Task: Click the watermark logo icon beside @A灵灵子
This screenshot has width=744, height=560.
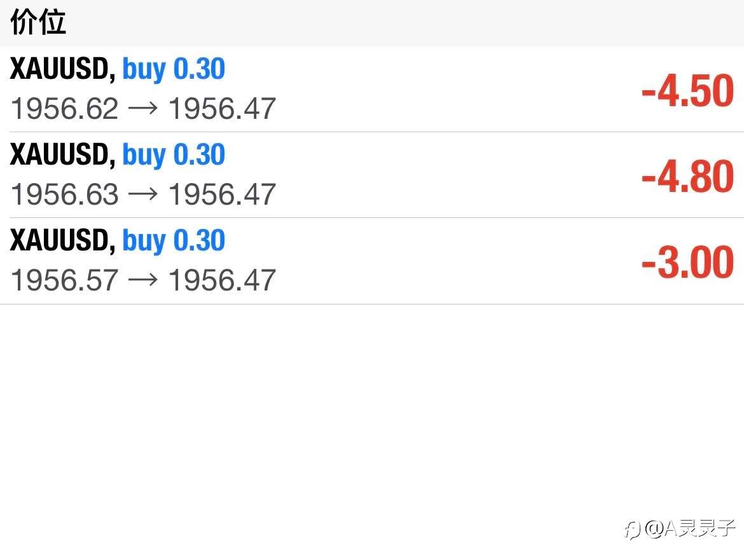Action: [632, 529]
